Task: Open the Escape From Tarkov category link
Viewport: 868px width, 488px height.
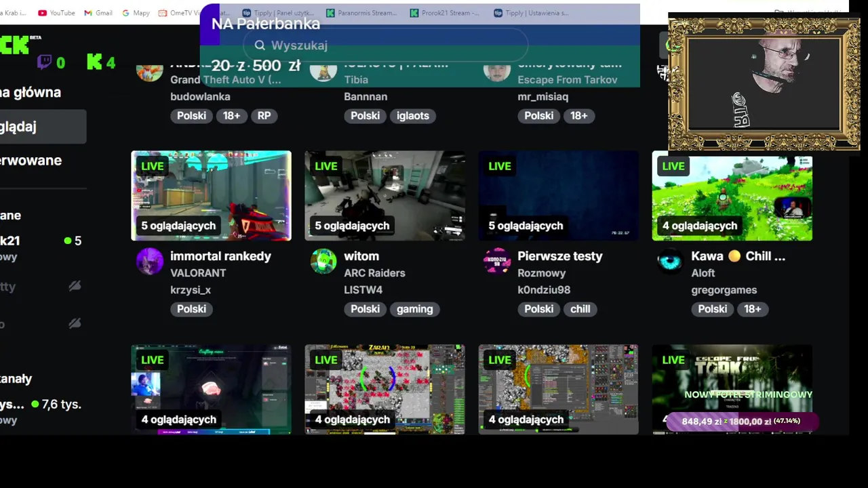Action: click(x=567, y=80)
